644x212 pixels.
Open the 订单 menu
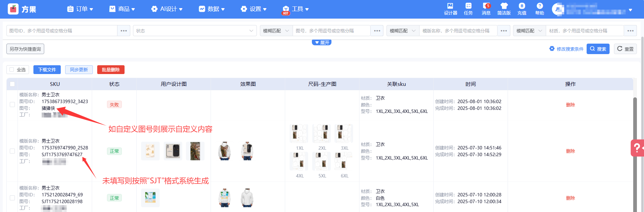80,9
